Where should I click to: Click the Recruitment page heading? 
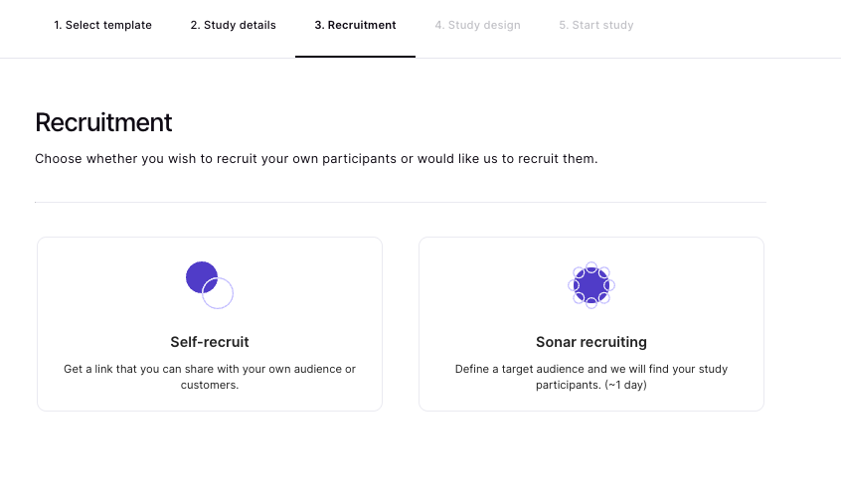[x=103, y=122]
